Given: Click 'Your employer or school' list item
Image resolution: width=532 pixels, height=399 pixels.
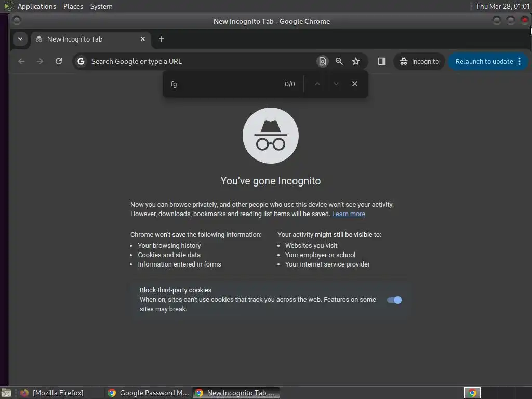Looking at the screenshot, I should [320, 255].
